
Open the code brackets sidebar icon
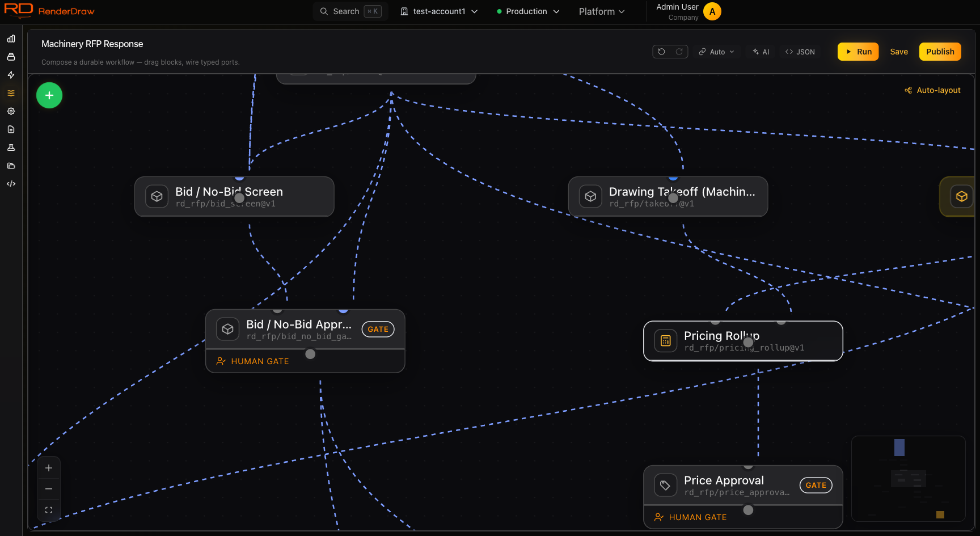(11, 184)
